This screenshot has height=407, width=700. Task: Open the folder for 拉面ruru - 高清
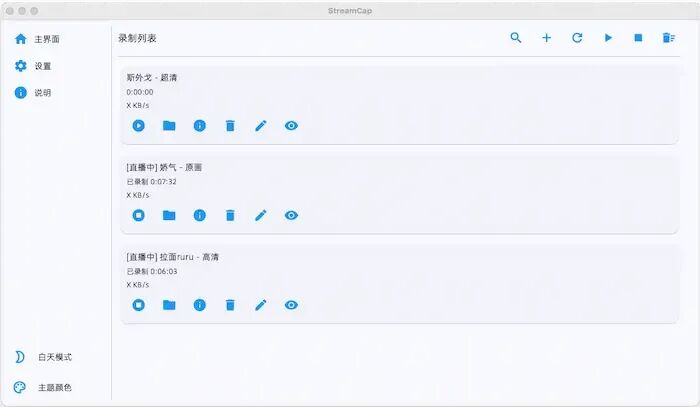[x=169, y=305]
